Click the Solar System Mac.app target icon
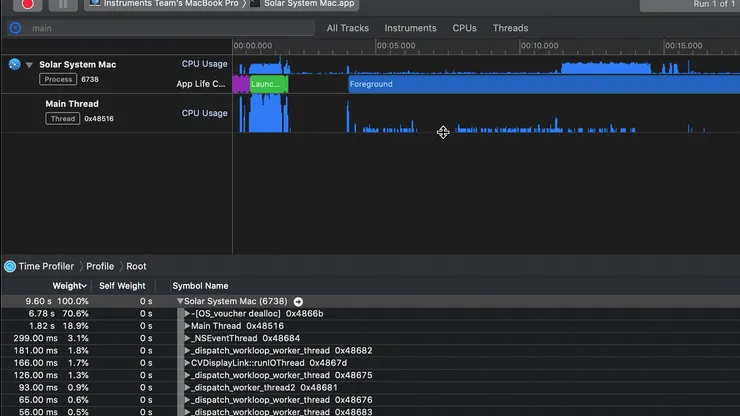The height and width of the screenshot is (416, 740). 255,4
